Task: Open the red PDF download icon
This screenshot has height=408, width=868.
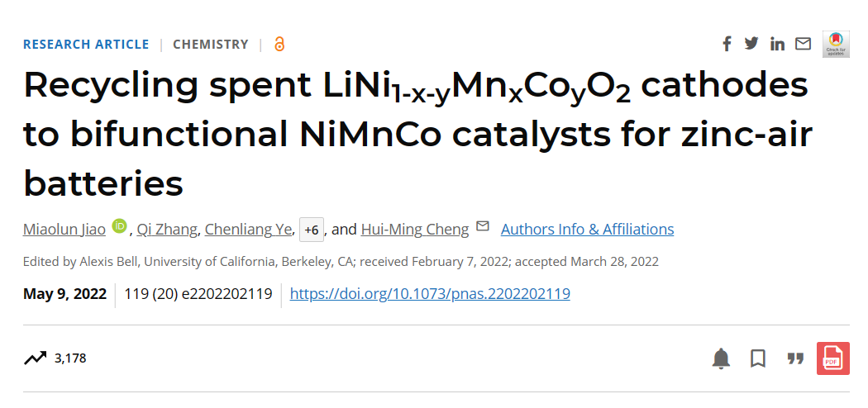Action: tap(833, 358)
